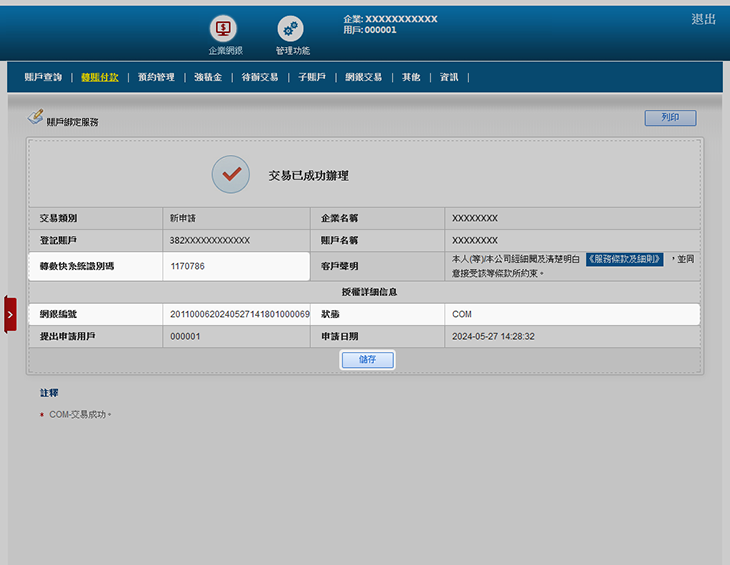Expand the red side panel arrow
This screenshot has width=730, height=565.
pyautogui.click(x=10, y=314)
